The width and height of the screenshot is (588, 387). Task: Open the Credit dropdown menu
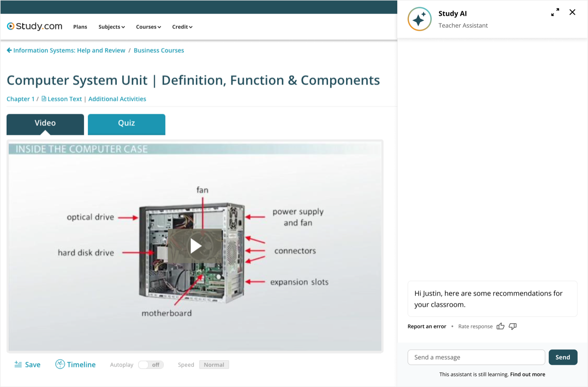tap(182, 27)
